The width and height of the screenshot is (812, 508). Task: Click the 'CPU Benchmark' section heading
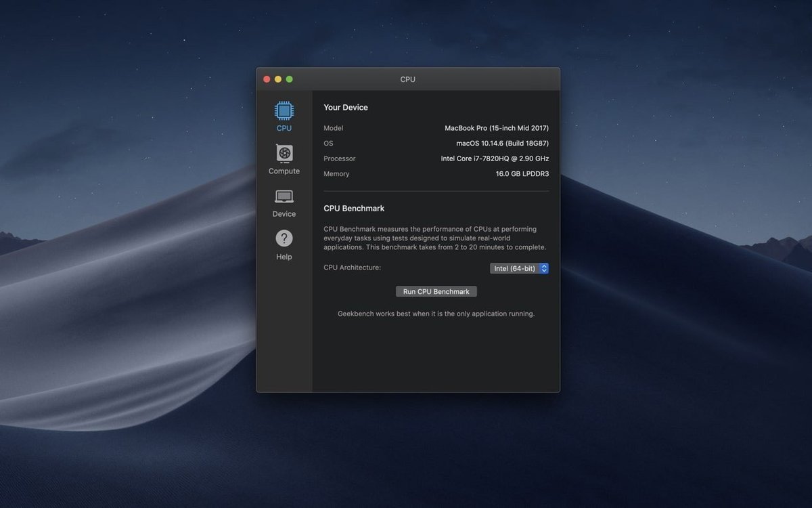[354, 209]
